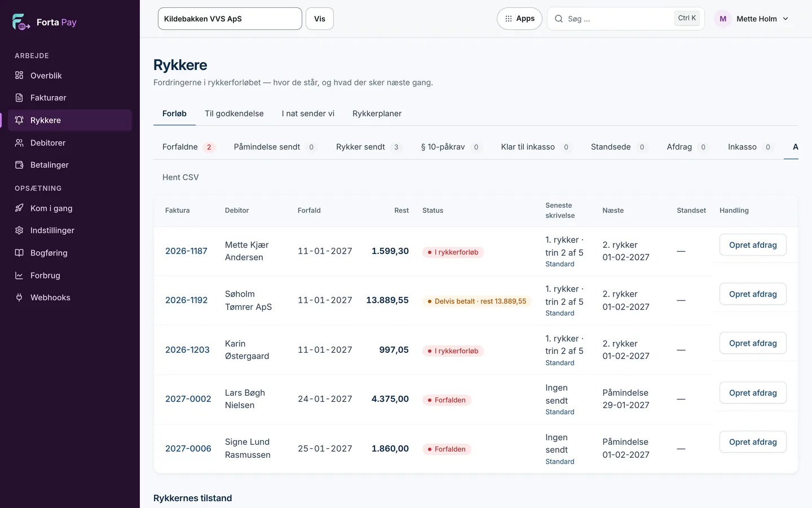The height and width of the screenshot is (508, 812).
Task: Click the magnifier icon in the search field
Action: (x=559, y=19)
